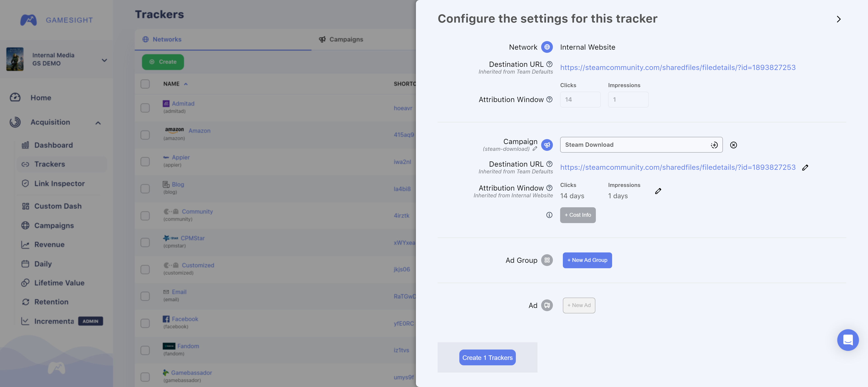Select the Admitad row checkbox

click(145, 108)
